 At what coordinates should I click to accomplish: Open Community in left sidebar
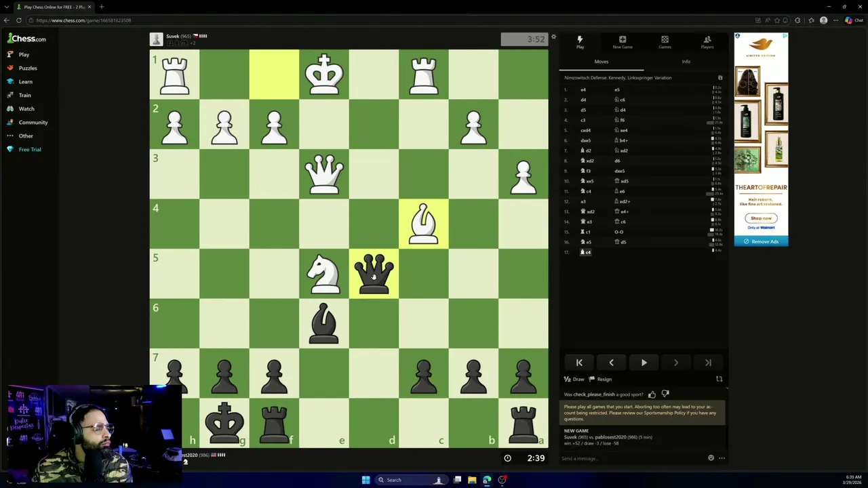tap(27, 122)
